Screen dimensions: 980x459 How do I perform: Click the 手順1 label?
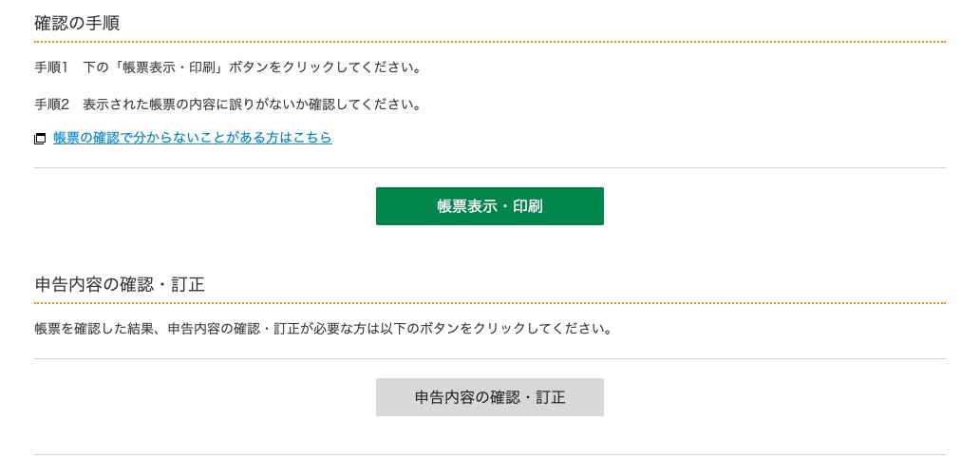(50, 67)
